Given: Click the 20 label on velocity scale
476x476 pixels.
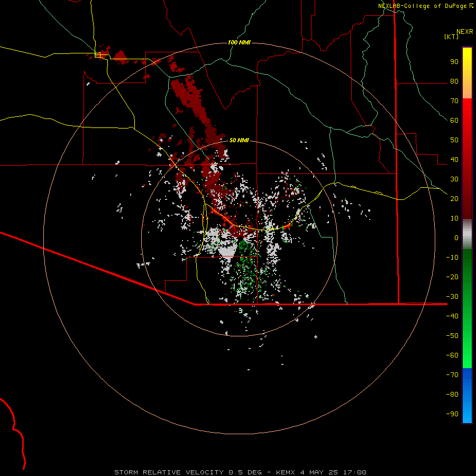Looking at the screenshot, I should pyautogui.click(x=454, y=198).
